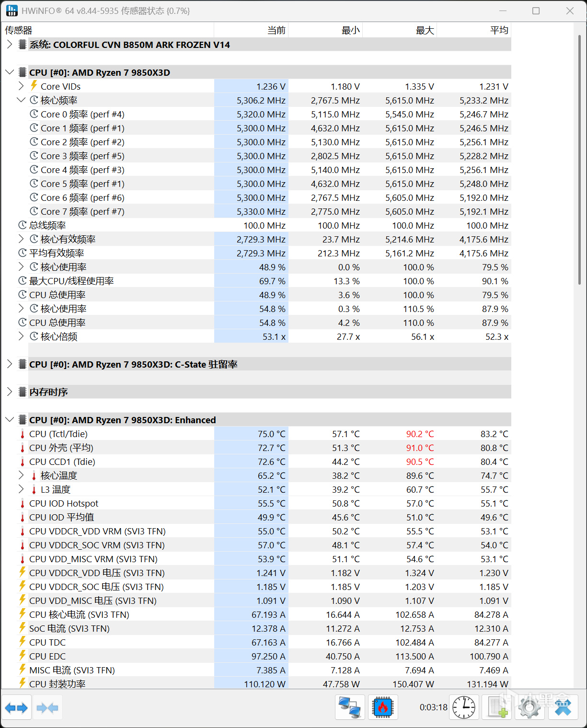Collapse the CPU [#0] AMD Ryzen 7 9850X3D section
This screenshot has height=728, width=587.
coord(10,72)
